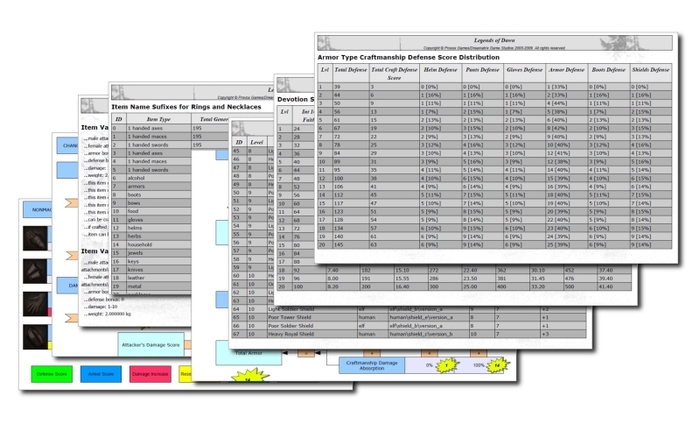The image size is (700, 438).
Task: Select the Total Armor flowchart box
Action: click(249, 353)
